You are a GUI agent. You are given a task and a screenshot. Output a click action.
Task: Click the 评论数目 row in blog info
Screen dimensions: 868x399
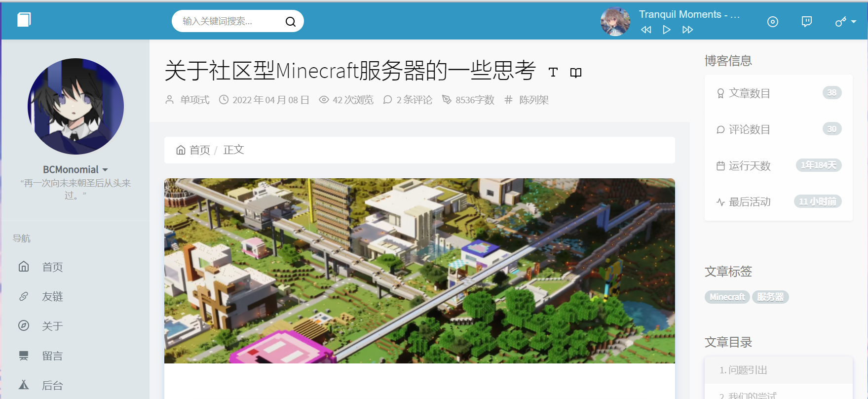779,129
